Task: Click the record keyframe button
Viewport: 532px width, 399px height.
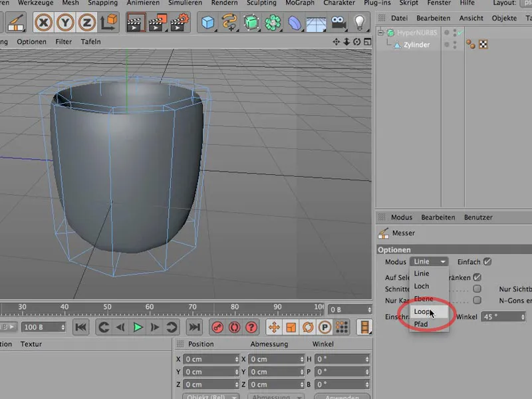Action: coord(217,327)
